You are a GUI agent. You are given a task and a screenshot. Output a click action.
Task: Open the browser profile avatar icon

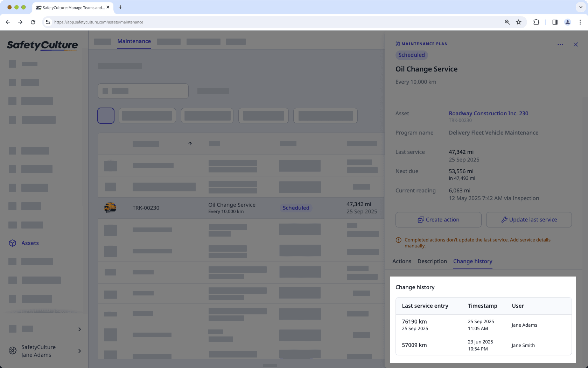(x=567, y=22)
